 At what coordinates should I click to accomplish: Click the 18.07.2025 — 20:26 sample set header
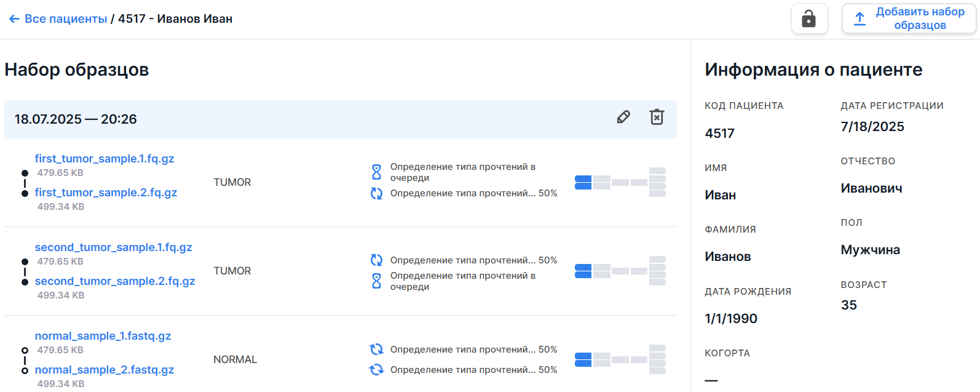76,119
